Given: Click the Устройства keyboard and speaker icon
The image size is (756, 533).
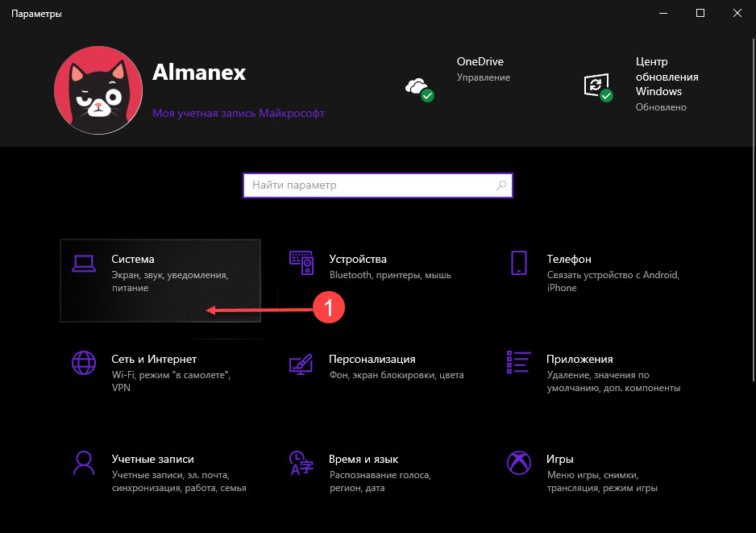Looking at the screenshot, I should click(301, 263).
